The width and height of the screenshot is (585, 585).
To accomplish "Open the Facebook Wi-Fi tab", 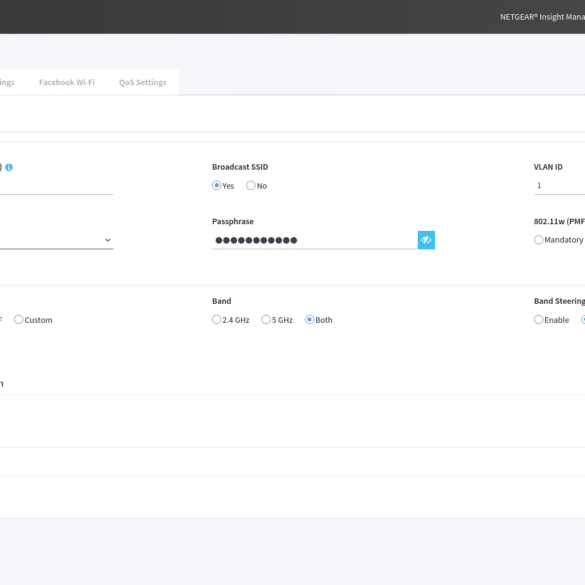I will (67, 82).
